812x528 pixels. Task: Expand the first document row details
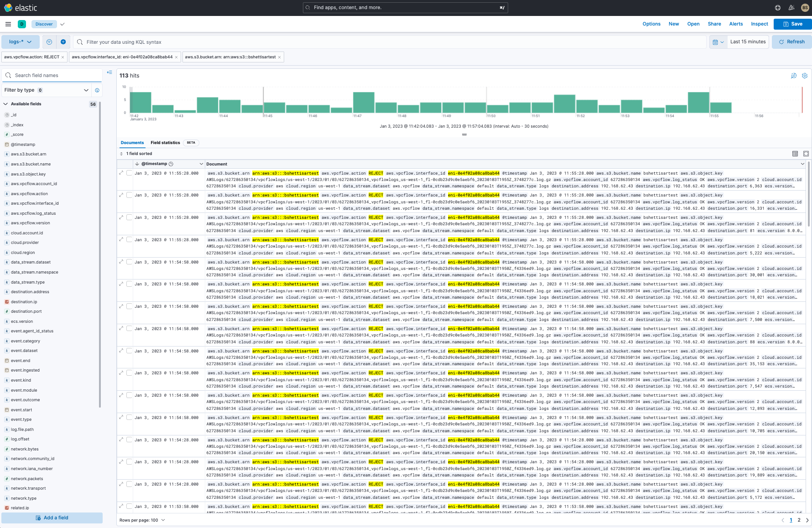(x=121, y=173)
